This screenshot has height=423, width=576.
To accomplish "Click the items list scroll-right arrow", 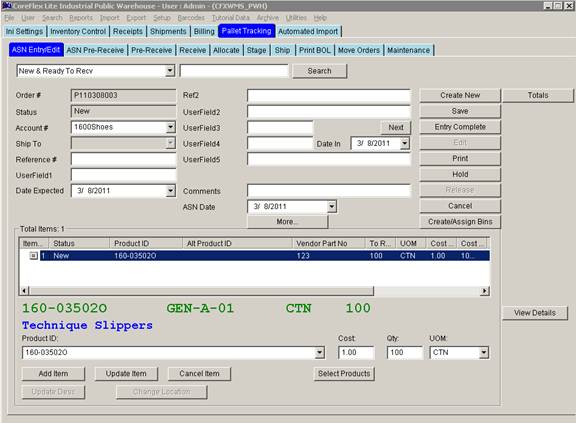I will click(485, 291).
